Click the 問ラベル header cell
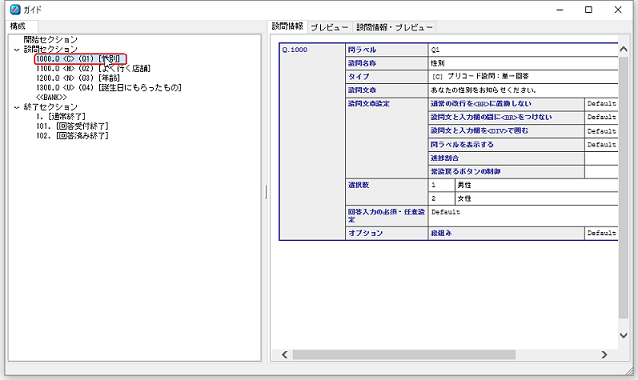The height and width of the screenshot is (380, 638). [x=387, y=50]
